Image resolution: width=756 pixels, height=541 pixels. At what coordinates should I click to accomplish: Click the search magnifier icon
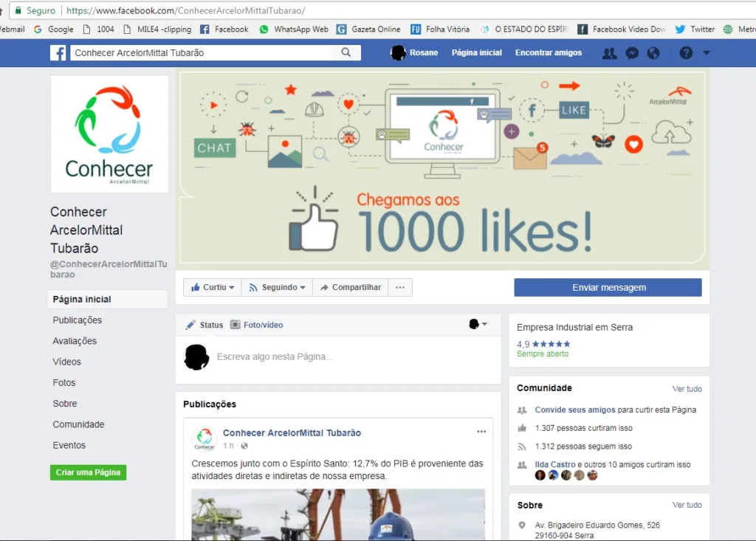click(x=346, y=52)
